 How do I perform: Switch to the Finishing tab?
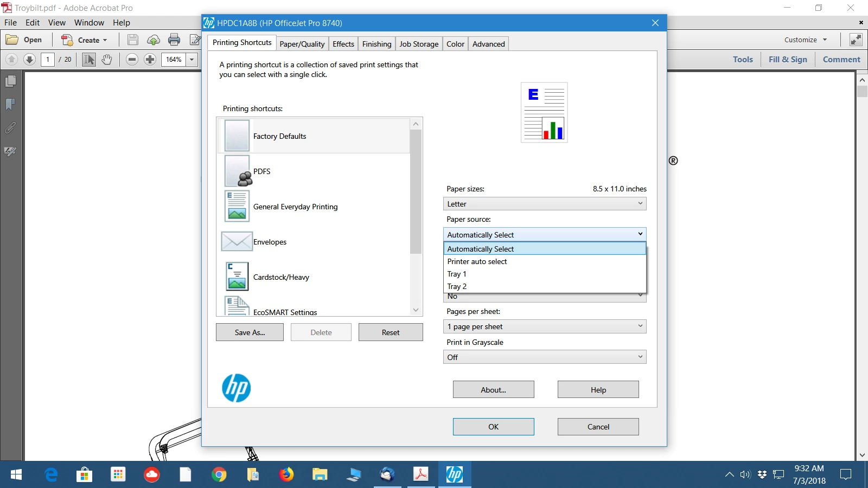point(376,44)
